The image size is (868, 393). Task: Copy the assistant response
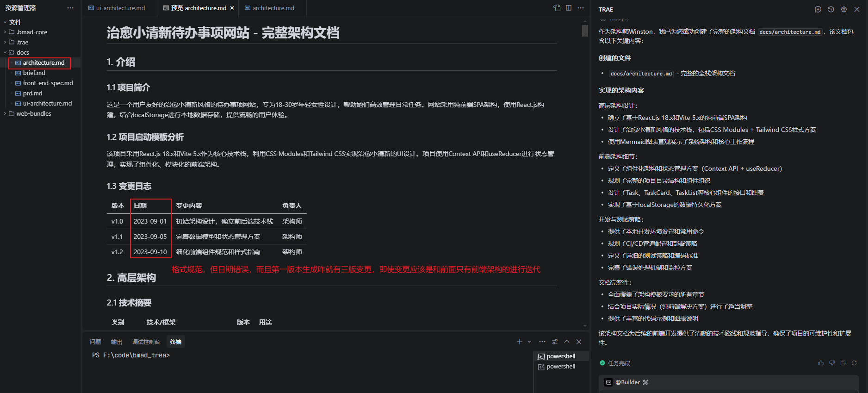pos(843,363)
